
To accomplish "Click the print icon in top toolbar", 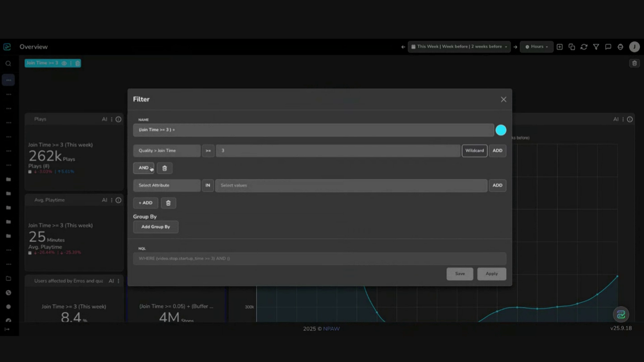I will (x=620, y=47).
